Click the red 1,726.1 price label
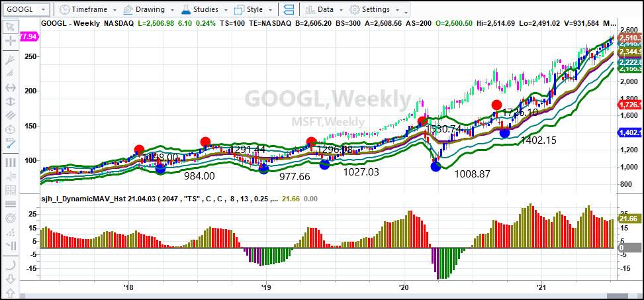The image size is (644, 300). [x=629, y=105]
